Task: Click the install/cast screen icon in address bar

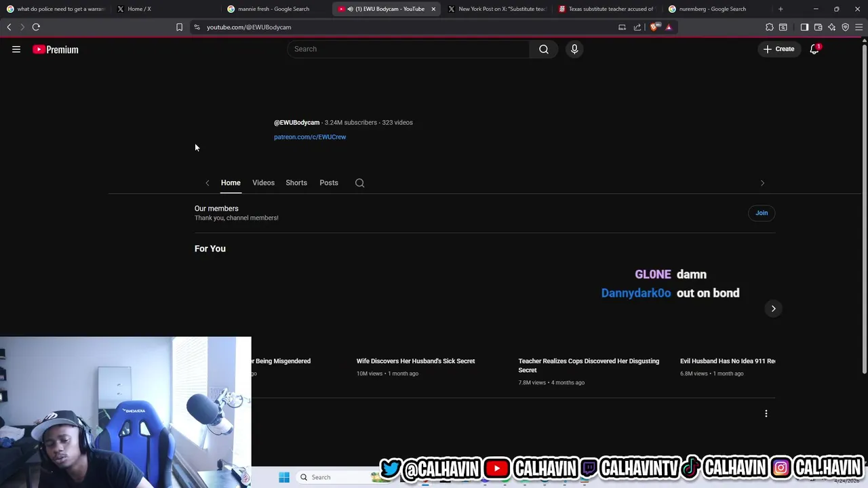Action: coord(622,27)
